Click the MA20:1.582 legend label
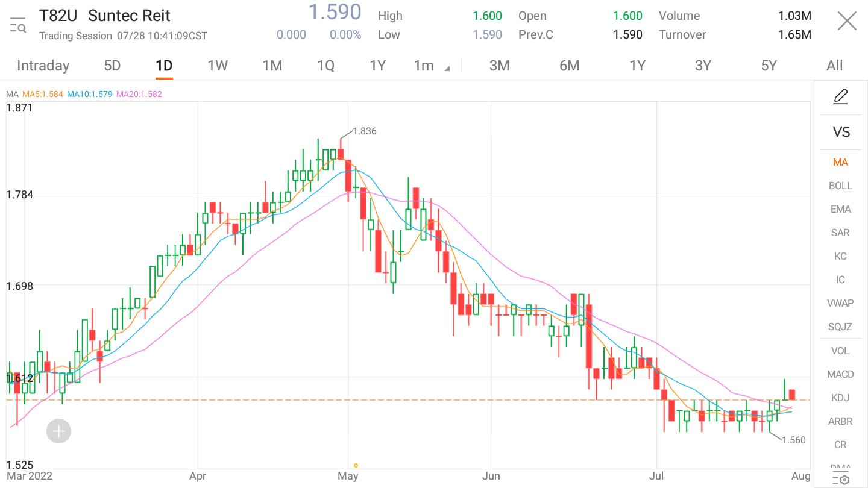 (x=139, y=94)
